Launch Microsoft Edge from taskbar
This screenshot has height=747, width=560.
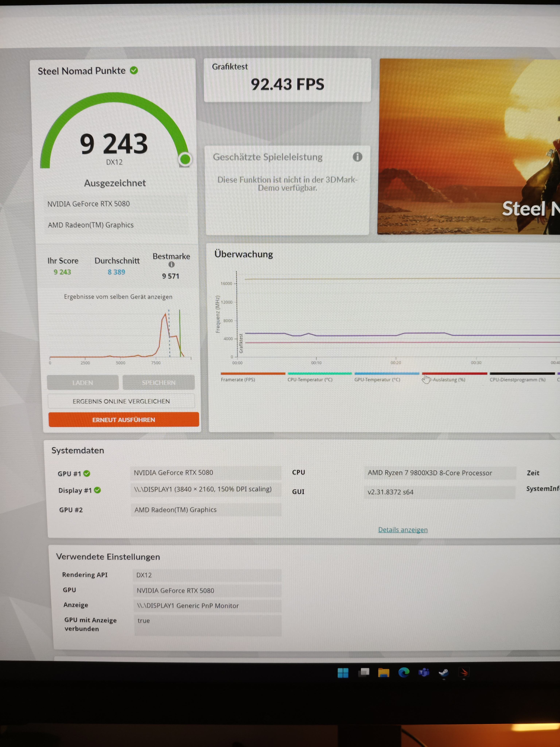[x=404, y=673]
